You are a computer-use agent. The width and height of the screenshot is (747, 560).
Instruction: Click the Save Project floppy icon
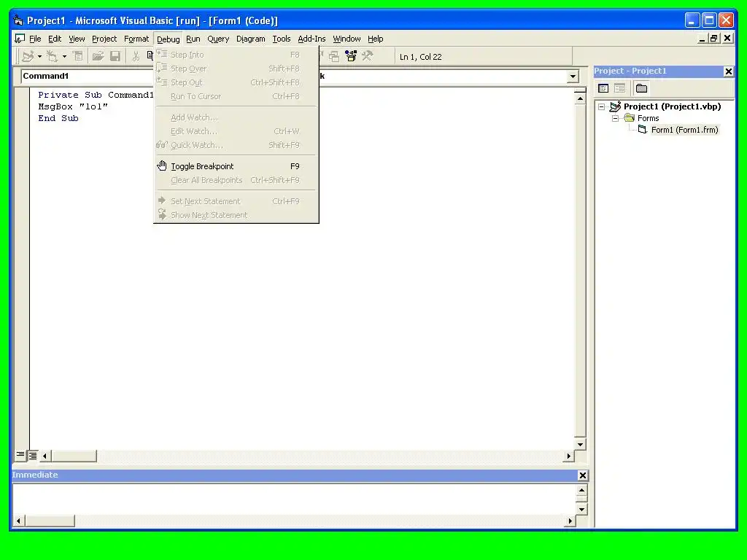[x=115, y=56]
